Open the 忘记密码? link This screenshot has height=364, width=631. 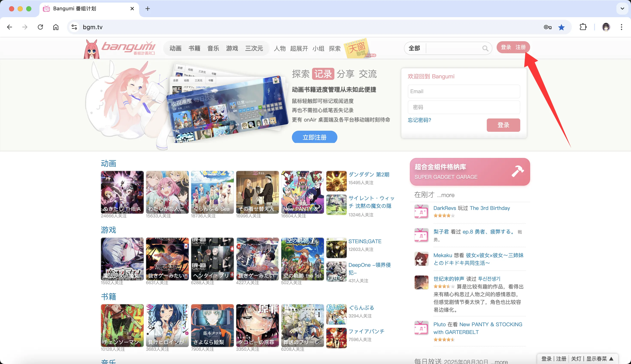pyautogui.click(x=420, y=120)
